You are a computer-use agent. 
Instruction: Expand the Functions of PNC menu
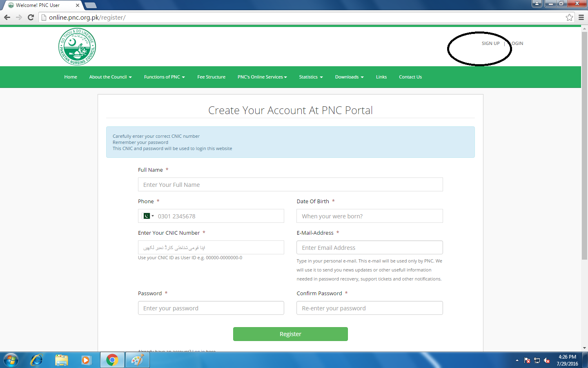point(164,77)
